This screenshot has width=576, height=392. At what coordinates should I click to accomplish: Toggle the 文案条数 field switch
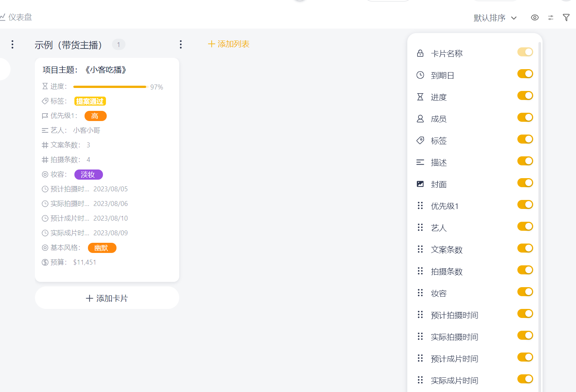[x=525, y=248]
